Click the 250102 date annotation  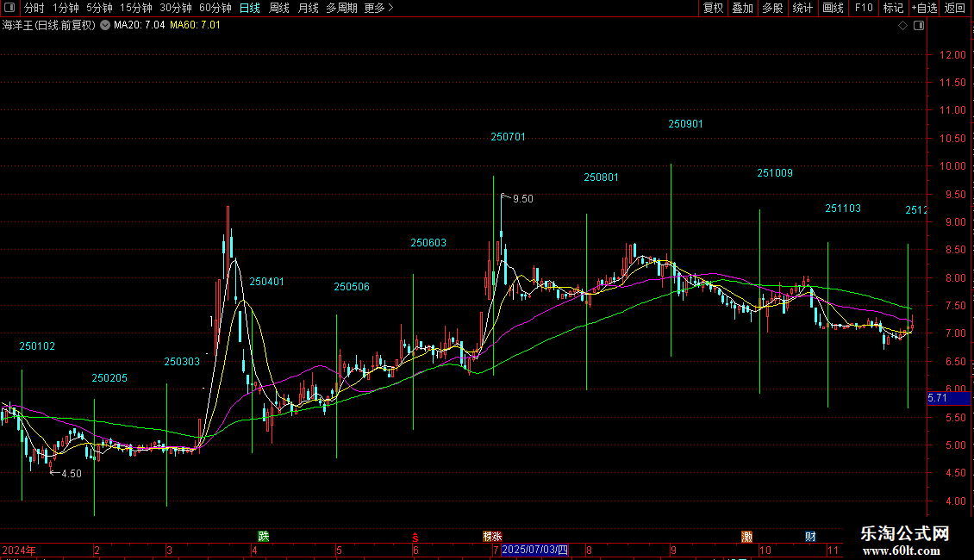click(37, 346)
